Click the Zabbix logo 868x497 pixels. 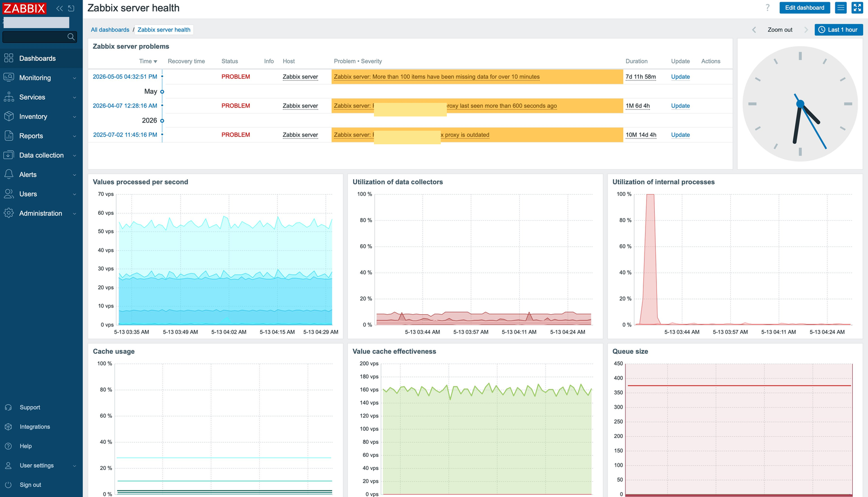click(24, 8)
